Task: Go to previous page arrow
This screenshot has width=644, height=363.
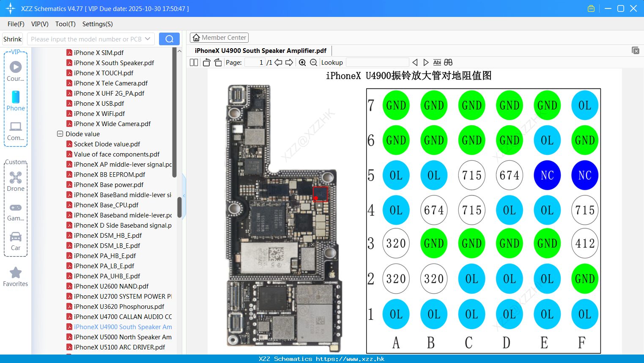Action: pos(278,62)
